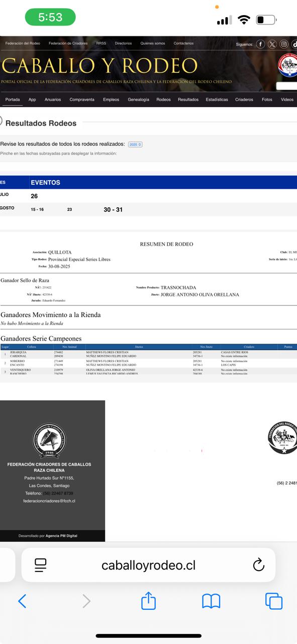Open Safari bookmarks book icon
Screen dimensions: 297x644
coord(211,601)
